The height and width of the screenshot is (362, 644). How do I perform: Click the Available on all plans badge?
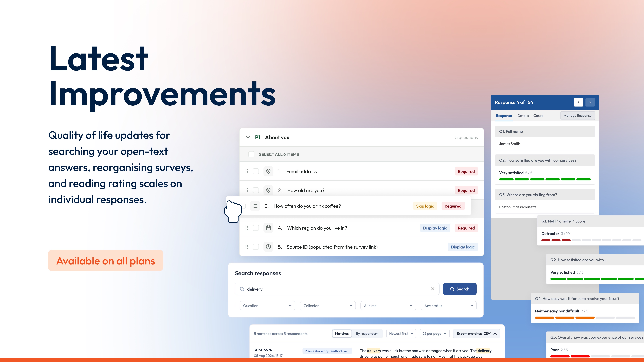coord(106,261)
